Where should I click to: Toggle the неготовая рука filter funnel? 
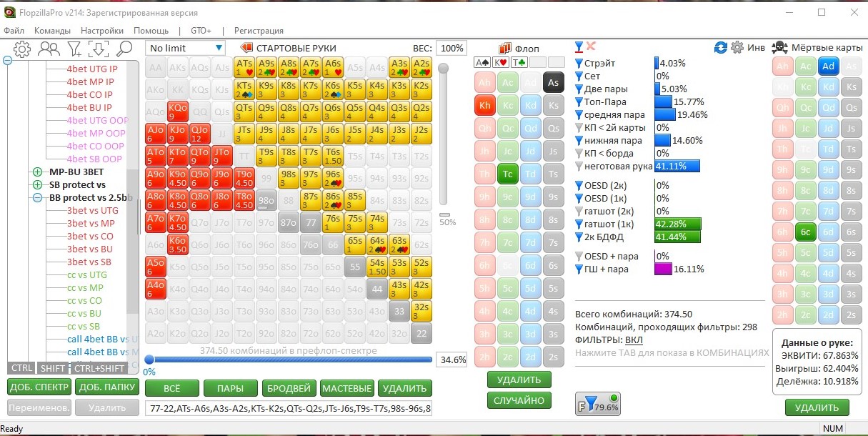[x=579, y=167]
